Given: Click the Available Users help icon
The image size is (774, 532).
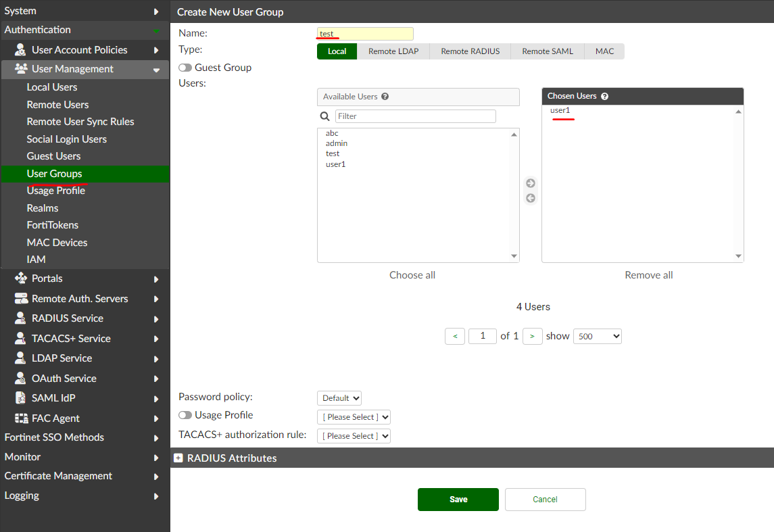Looking at the screenshot, I should [385, 97].
